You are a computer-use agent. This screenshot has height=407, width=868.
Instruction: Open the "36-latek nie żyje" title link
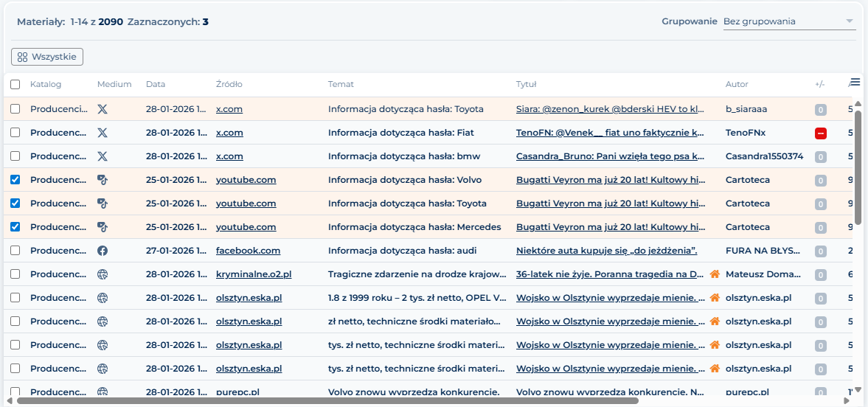(x=609, y=274)
